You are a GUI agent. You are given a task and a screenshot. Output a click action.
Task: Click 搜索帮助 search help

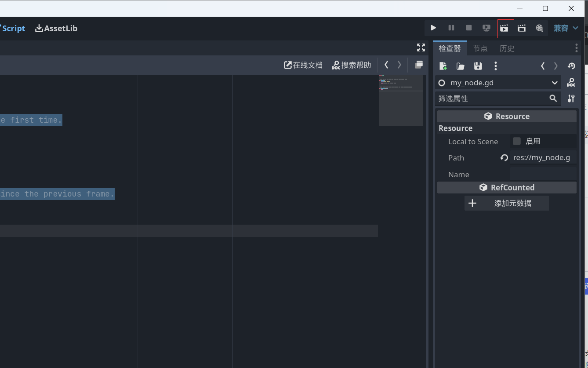[351, 65]
